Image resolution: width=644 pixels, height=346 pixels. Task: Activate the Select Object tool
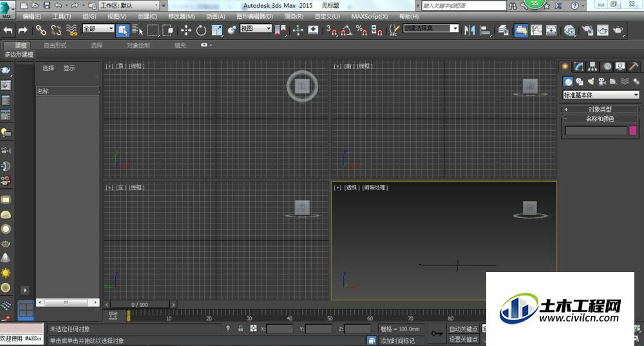coord(122,30)
